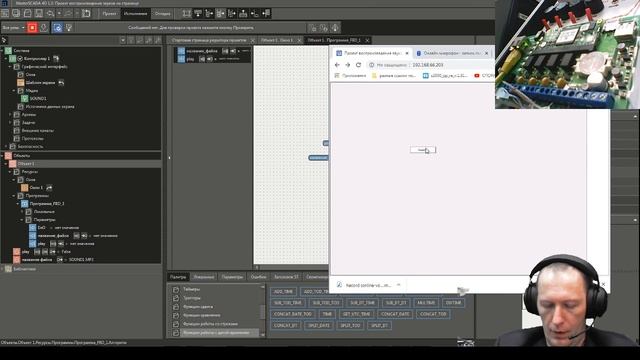
Task: Select the Ошибки bottom tab
Action: [258, 277]
